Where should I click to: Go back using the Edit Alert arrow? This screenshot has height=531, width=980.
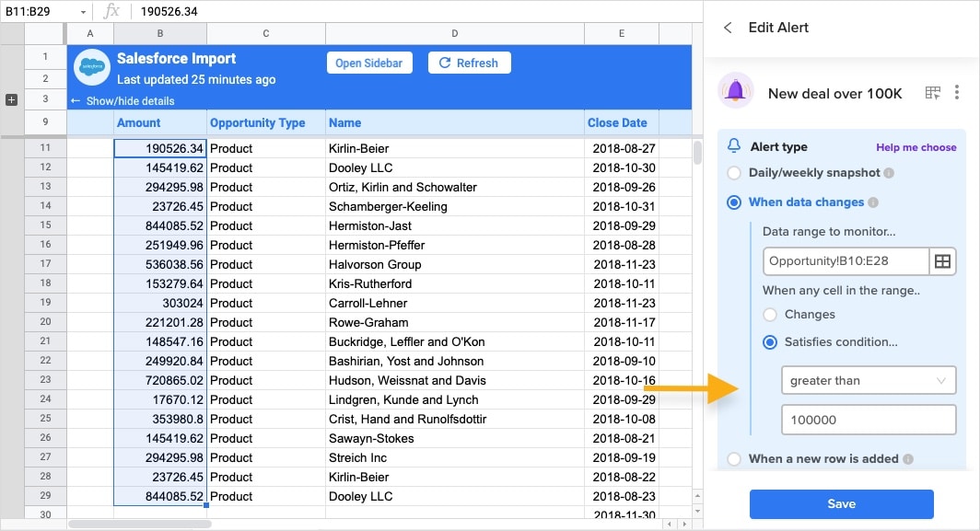coord(728,28)
